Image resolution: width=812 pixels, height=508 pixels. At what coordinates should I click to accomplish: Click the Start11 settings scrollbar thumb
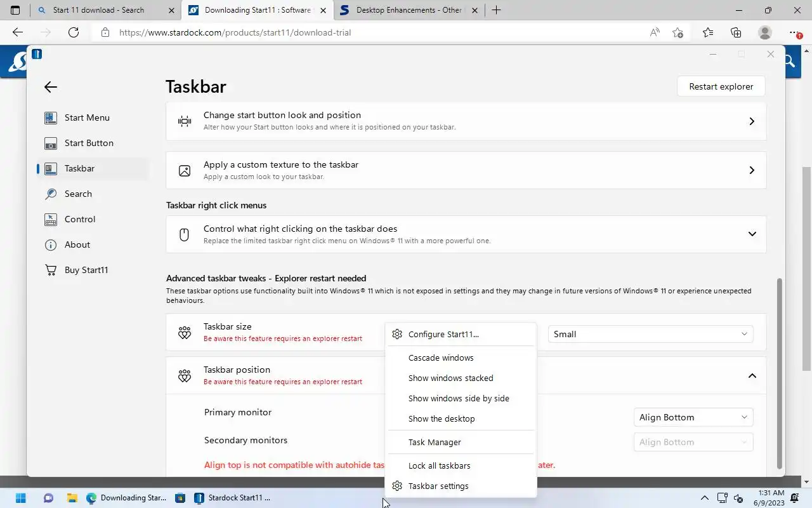[780, 373]
